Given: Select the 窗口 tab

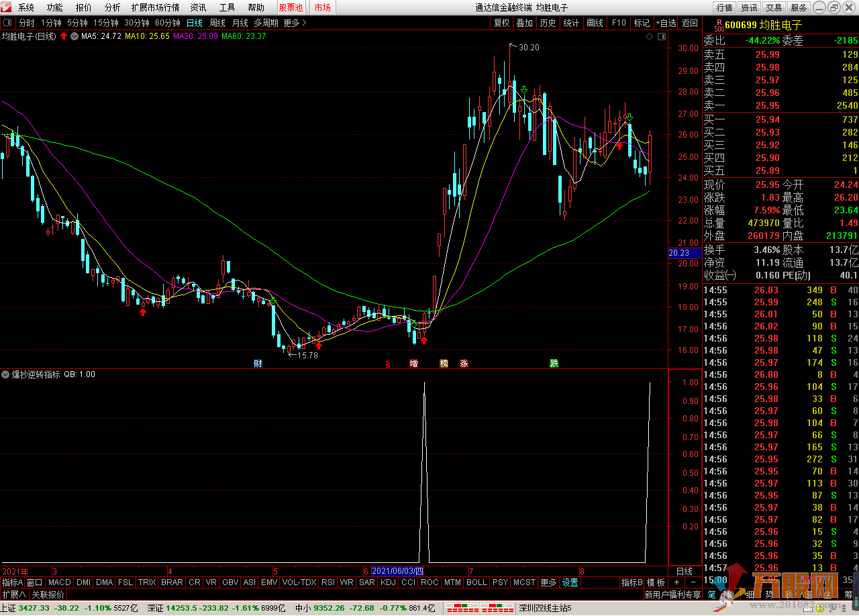Looking at the screenshot, I should (35, 582).
